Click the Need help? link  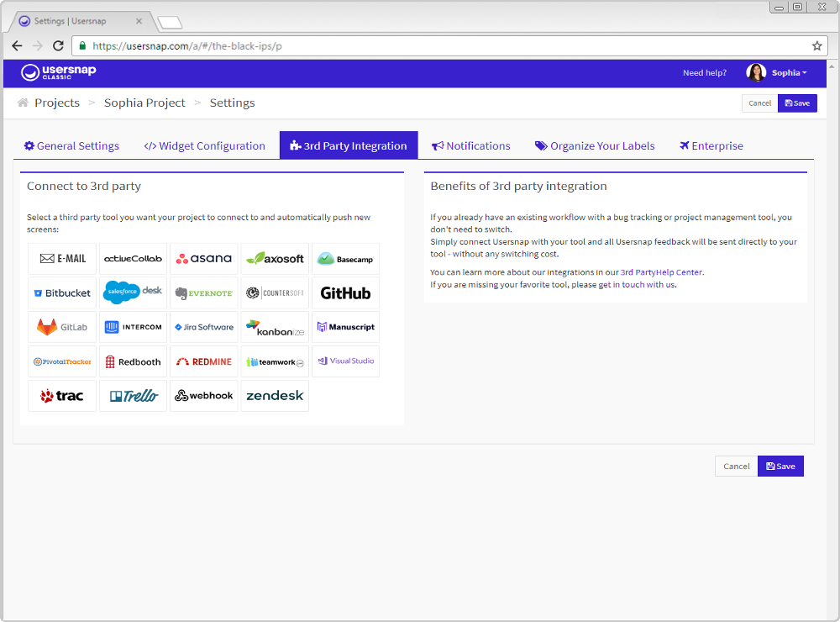coord(705,73)
